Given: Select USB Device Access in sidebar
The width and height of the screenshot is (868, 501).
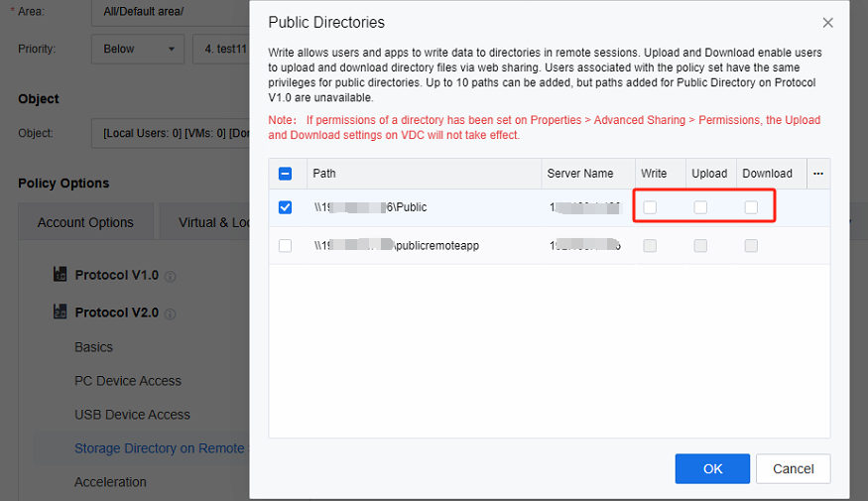Looking at the screenshot, I should point(132,415).
